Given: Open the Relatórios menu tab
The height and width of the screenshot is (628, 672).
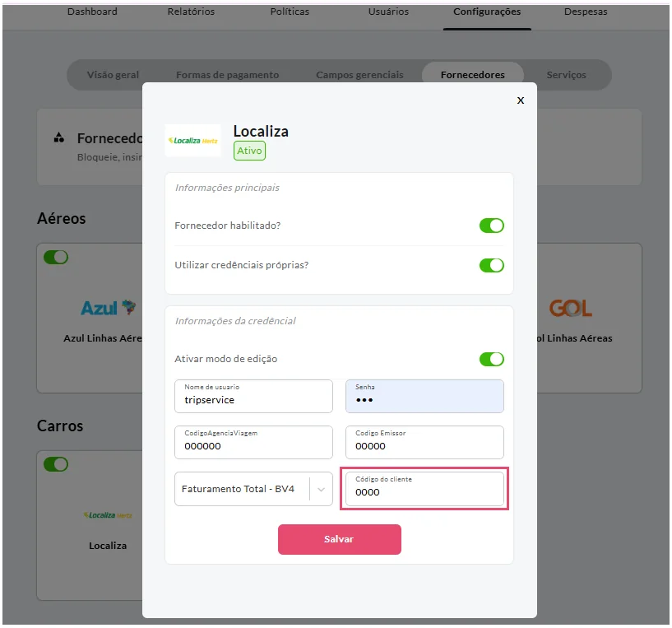Looking at the screenshot, I should tap(191, 12).
